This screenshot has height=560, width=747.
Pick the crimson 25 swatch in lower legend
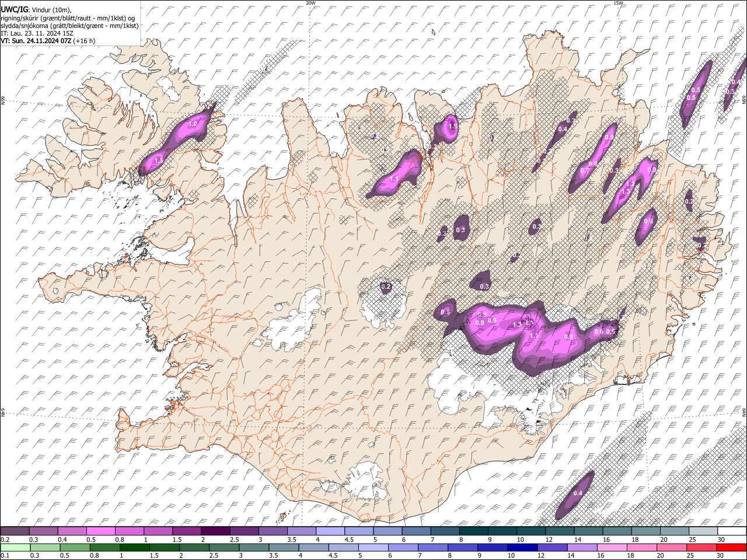(x=702, y=547)
